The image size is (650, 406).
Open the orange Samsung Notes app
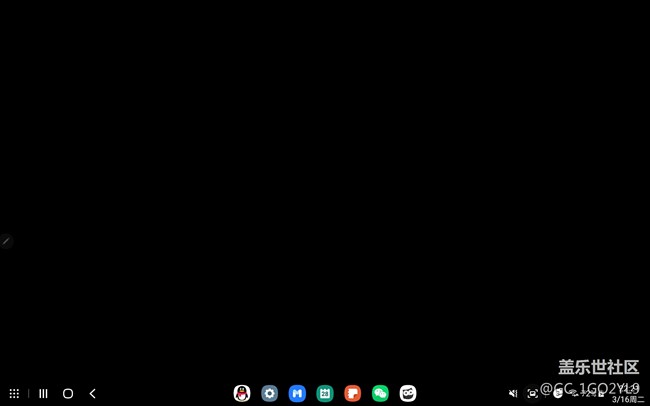[353, 393]
